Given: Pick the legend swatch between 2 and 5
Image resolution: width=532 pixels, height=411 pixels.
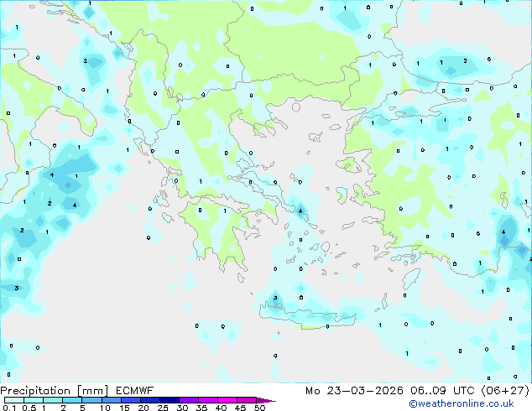Looking at the screenshot, I should click(x=72, y=400).
